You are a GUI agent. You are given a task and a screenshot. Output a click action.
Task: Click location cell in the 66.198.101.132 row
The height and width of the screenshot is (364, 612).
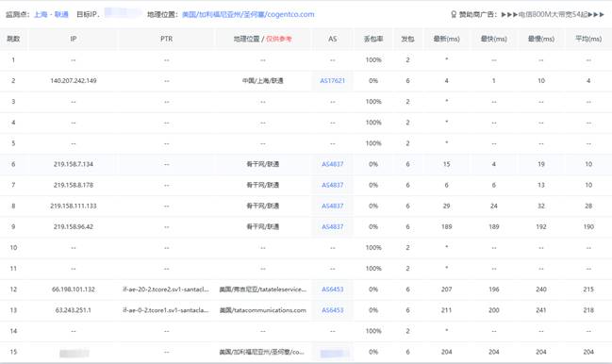pos(263,290)
